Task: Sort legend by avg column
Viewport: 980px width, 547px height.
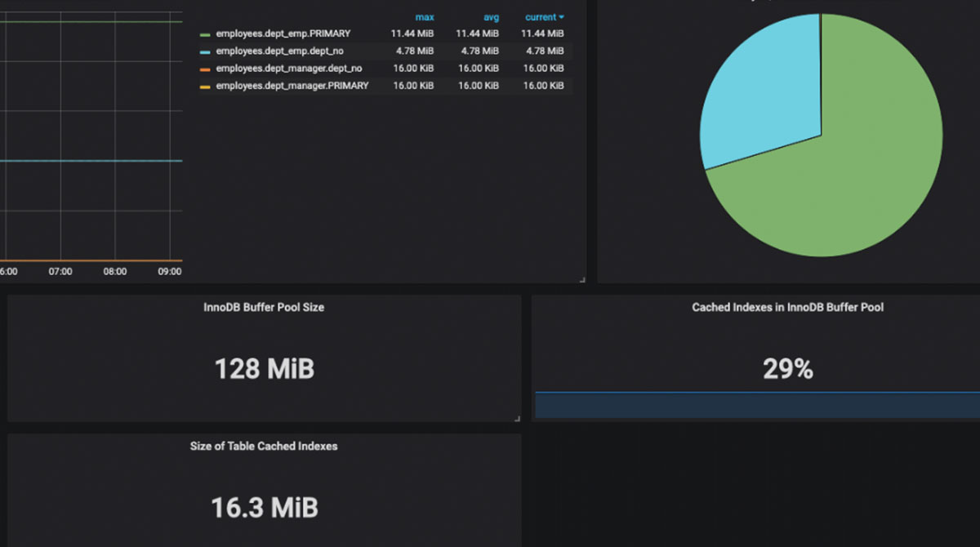Action: 491,16
